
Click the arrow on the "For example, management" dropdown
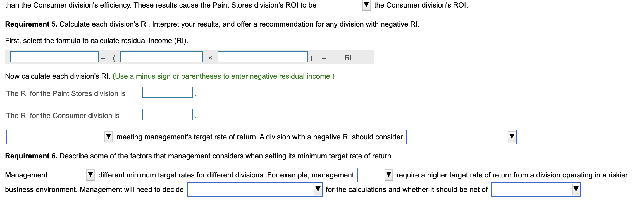(x=389, y=175)
